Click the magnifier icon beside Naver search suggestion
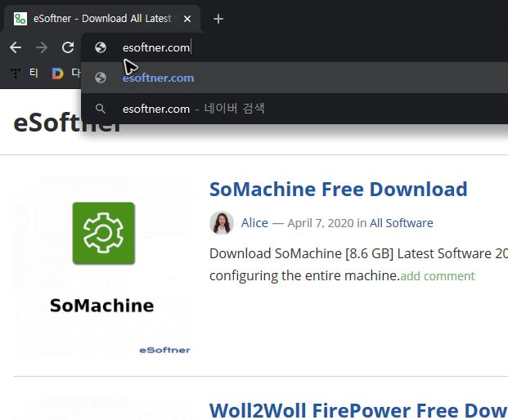The height and width of the screenshot is (420, 508). point(101,109)
